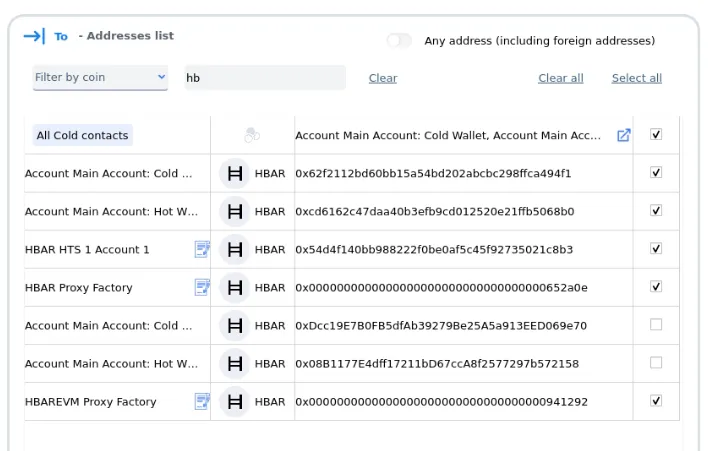The height and width of the screenshot is (451, 722).
Task: Click edit note icon for HBAR HTS 1 Account 1
Action: click(x=202, y=249)
